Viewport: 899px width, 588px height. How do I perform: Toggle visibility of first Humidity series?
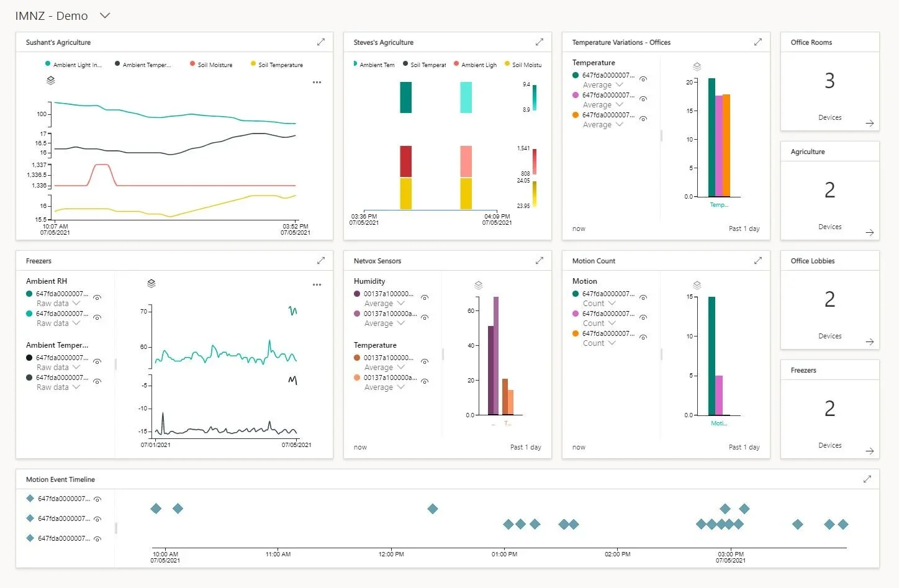(425, 298)
